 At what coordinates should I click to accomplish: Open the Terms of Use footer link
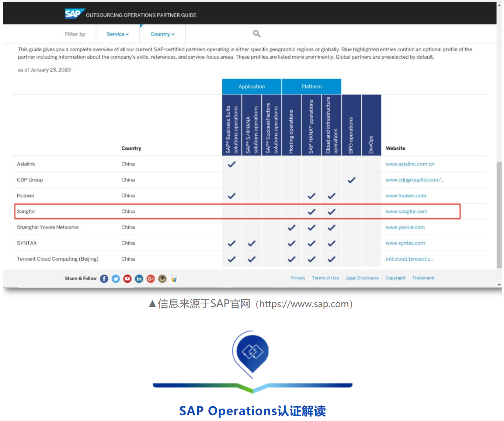[x=325, y=278]
